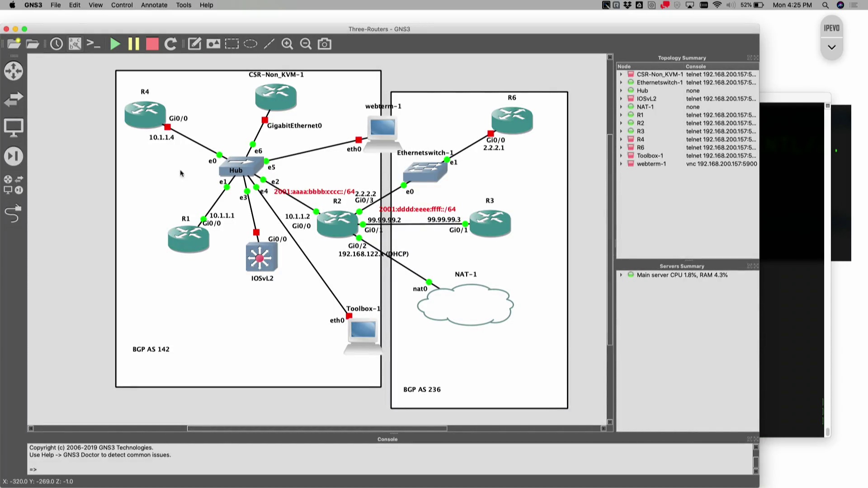Image resolution: width=868 pixels, height=488 pixels.
Task: Expand Main server in Servers Summary
Action: (x=621, y=275)
